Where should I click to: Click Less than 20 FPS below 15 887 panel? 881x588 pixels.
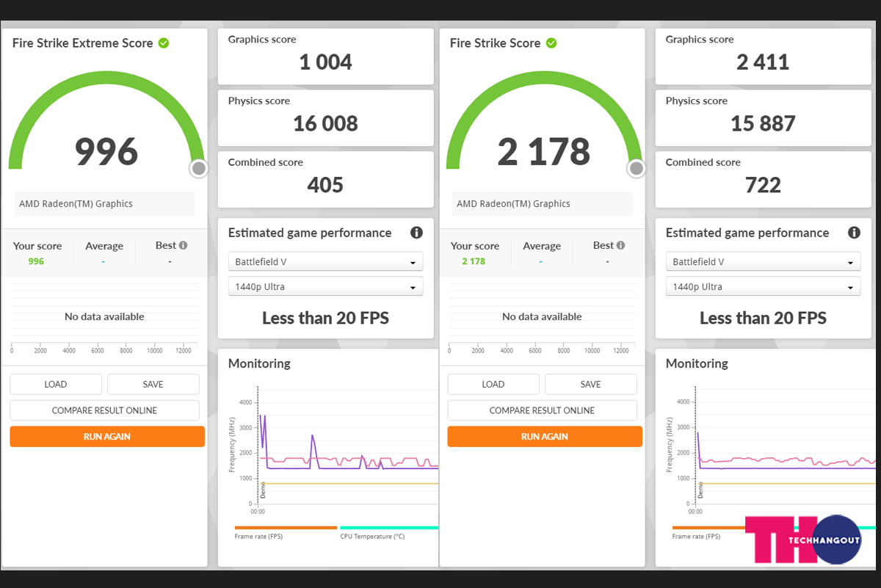(x=763, y=318)
